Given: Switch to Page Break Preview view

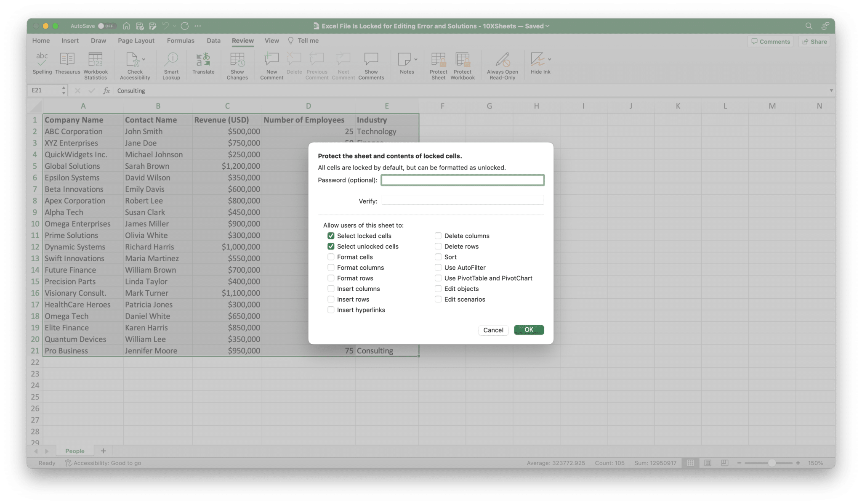Looking at the screenshot, I should tap(725, 463).
